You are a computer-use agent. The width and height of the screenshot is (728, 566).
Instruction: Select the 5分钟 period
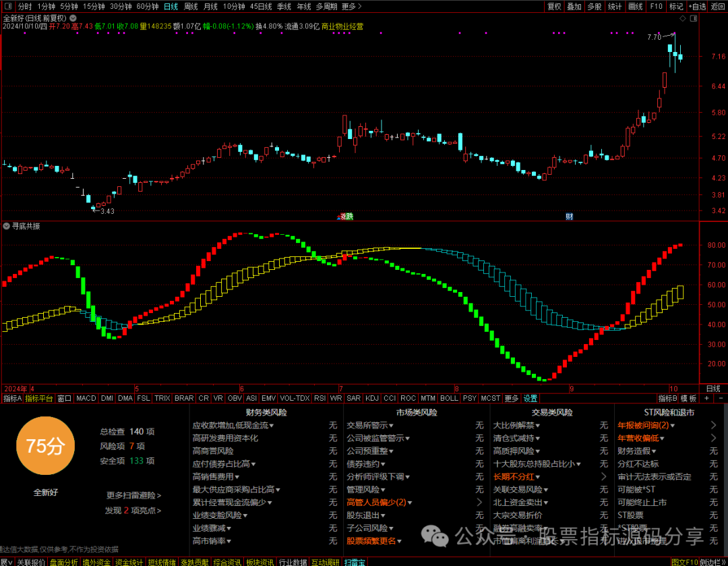pyautogui.click(x=69, y=7)
